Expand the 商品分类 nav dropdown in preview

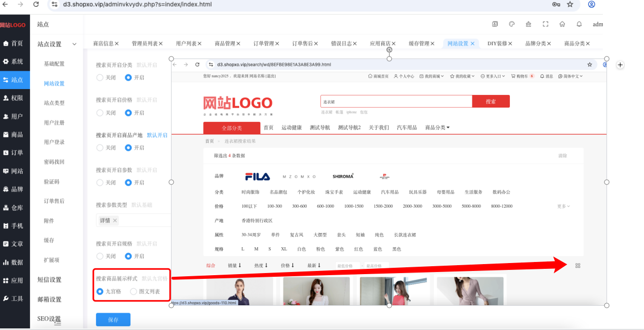click(x=438, y=128)
